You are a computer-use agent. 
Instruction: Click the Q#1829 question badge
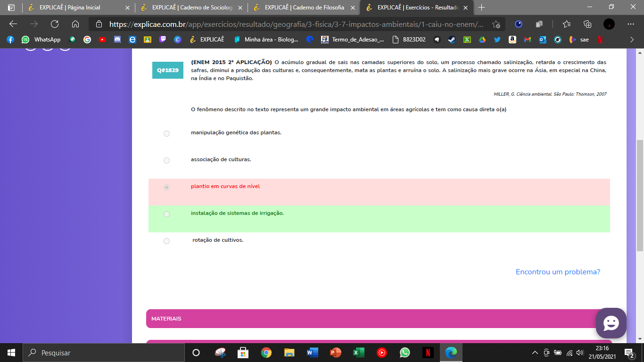pyautogui.click(x=168, y=70)
